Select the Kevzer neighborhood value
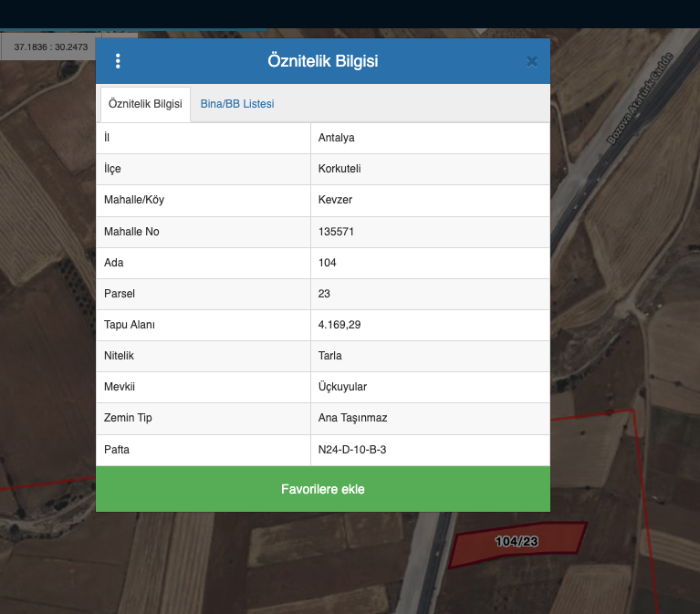 click(x=335, y=201)
